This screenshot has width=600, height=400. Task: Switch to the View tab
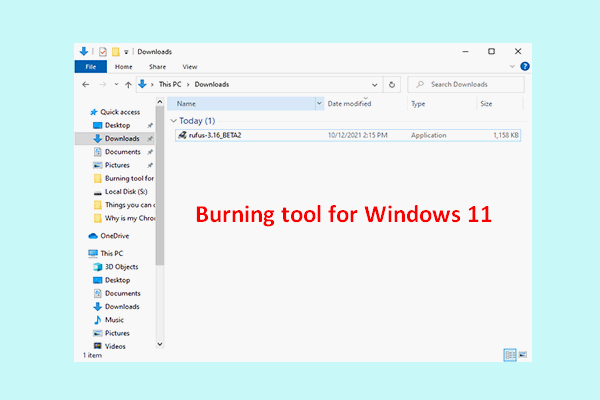[x=189, y=67]
